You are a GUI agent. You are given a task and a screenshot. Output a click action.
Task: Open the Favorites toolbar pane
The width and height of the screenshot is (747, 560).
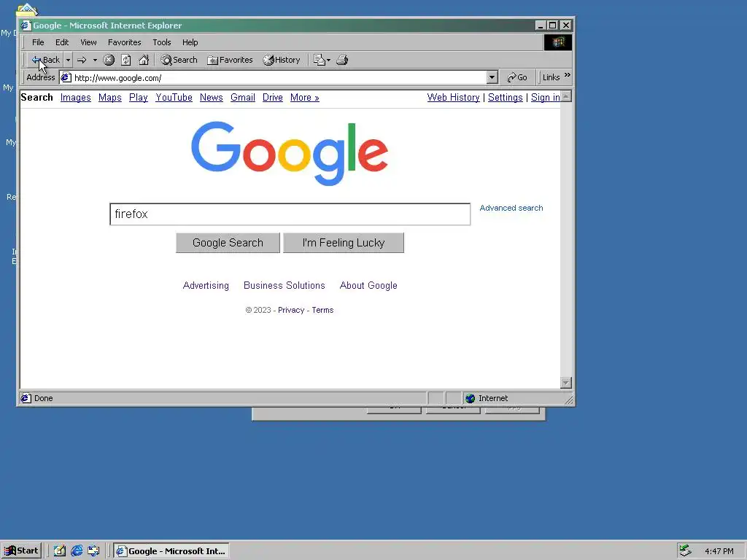[230, 60]
